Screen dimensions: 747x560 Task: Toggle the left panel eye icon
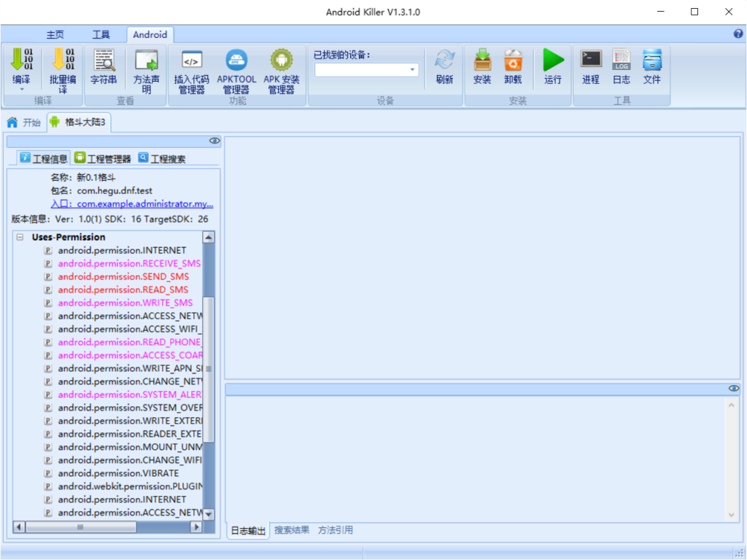click(x=214, y=141)
